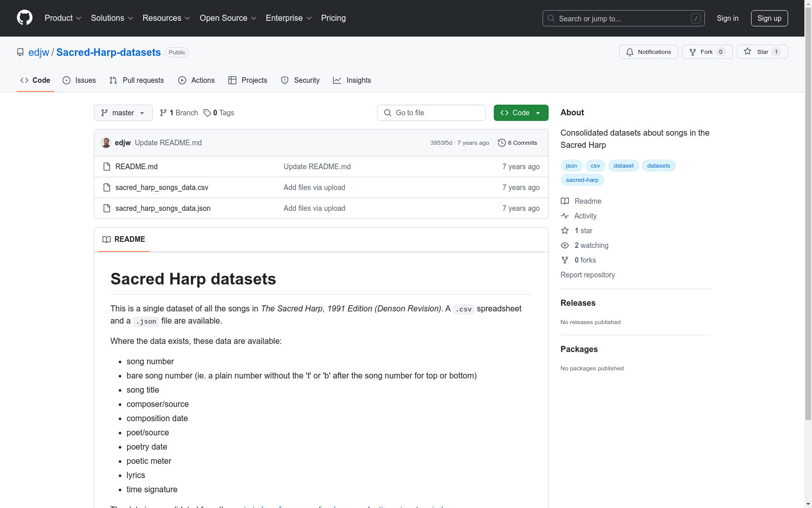The width and height of the screenshot is (812, 508).
Task: Click the Fork button
Action: click(x=707, y=52)
